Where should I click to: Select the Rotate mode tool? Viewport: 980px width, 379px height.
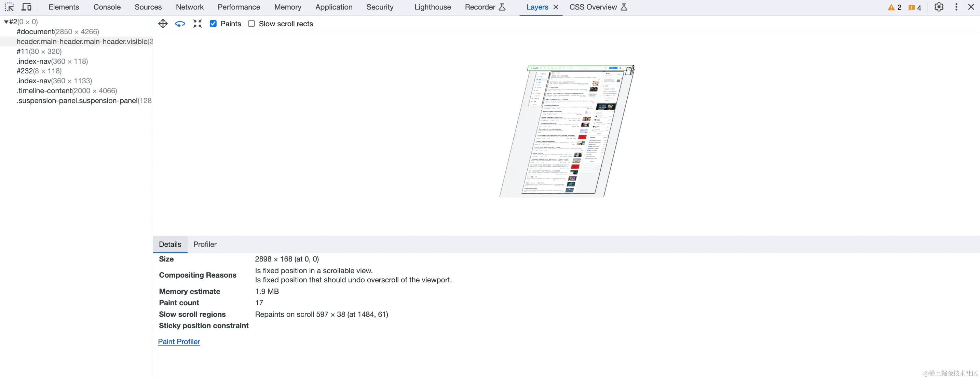[180, 24]
